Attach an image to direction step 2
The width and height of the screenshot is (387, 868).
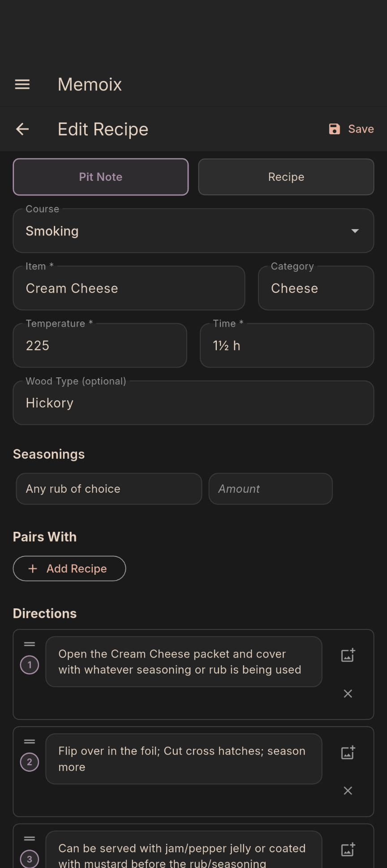pos(348,753)
